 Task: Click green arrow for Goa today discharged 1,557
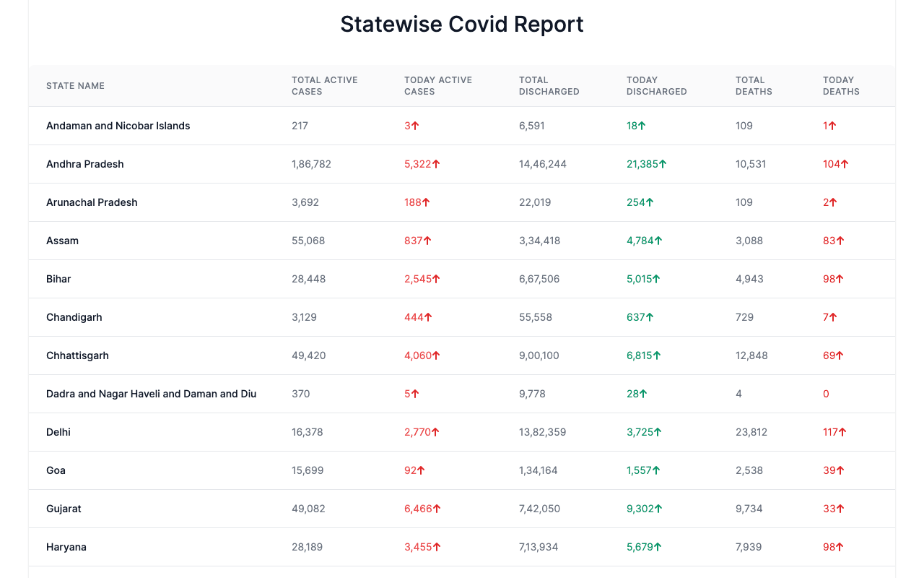pyautogui.click(x=655, y=470)
